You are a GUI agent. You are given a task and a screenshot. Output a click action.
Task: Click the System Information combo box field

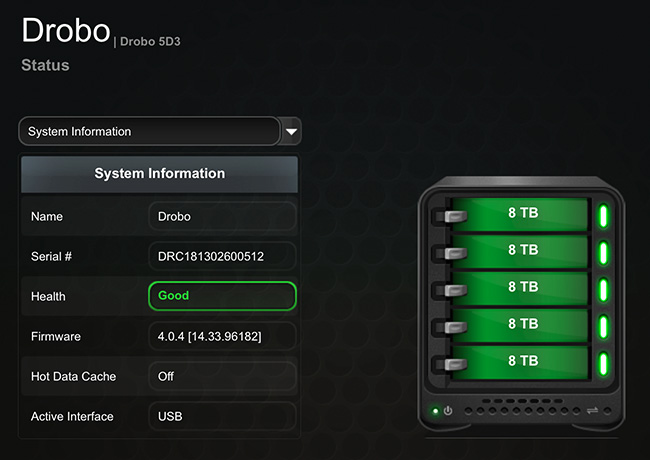[x=150, y=131]
